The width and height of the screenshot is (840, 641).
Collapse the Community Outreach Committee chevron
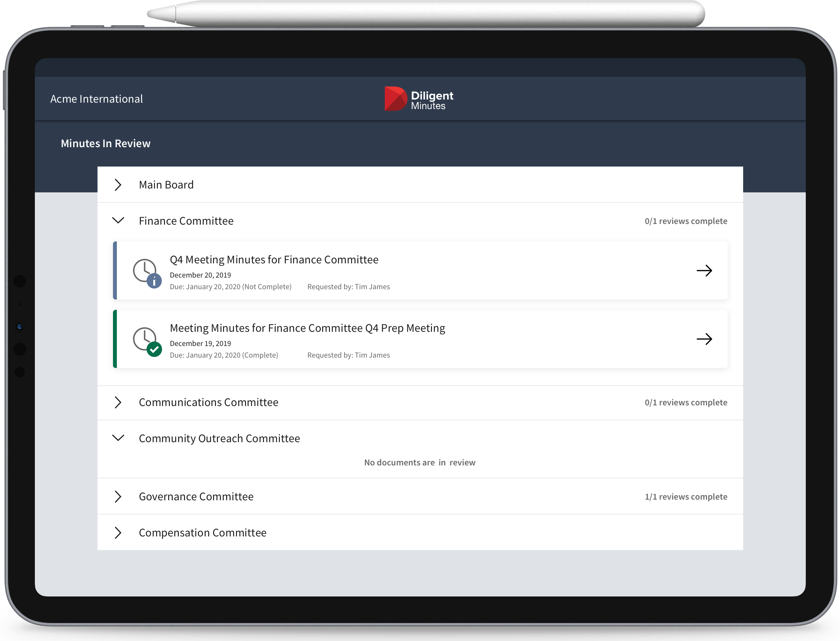pyautogui.click(x=118, y=438)
